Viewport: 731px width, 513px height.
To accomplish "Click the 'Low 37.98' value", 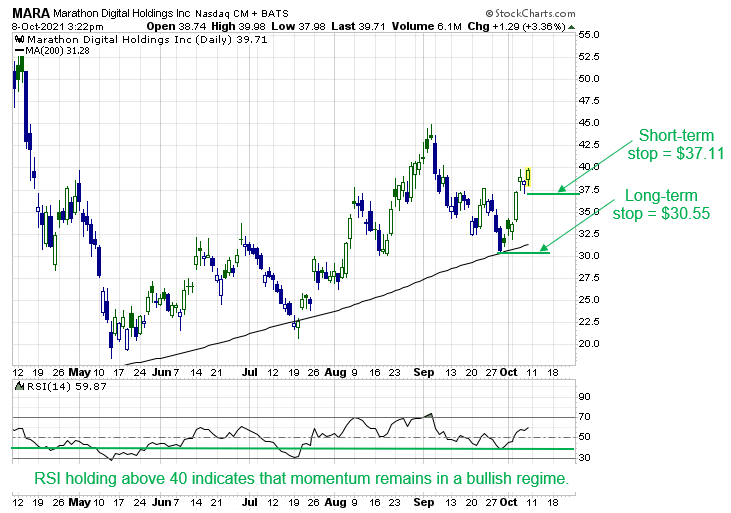I will click(x=298, y=27).
